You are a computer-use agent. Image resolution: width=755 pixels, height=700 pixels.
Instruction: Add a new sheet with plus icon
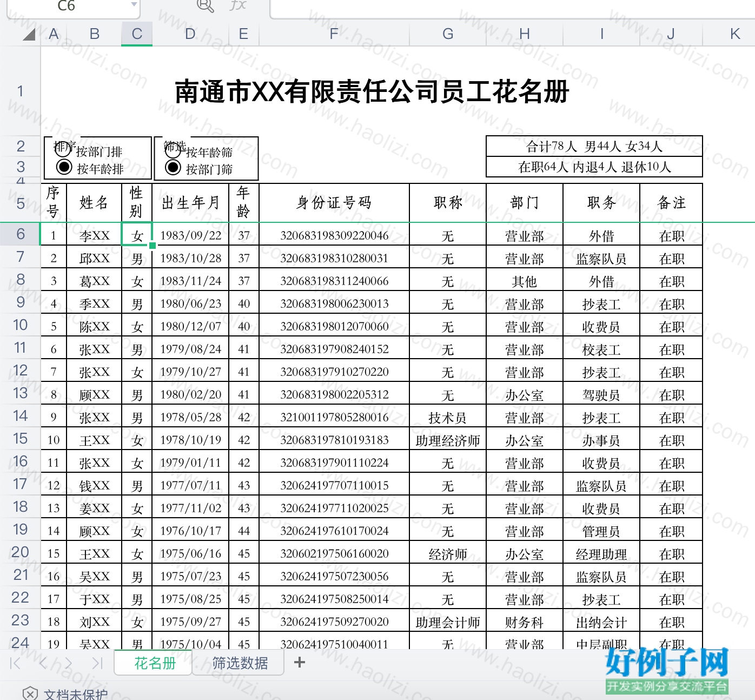pyautogui.click(x=300, y=662)
